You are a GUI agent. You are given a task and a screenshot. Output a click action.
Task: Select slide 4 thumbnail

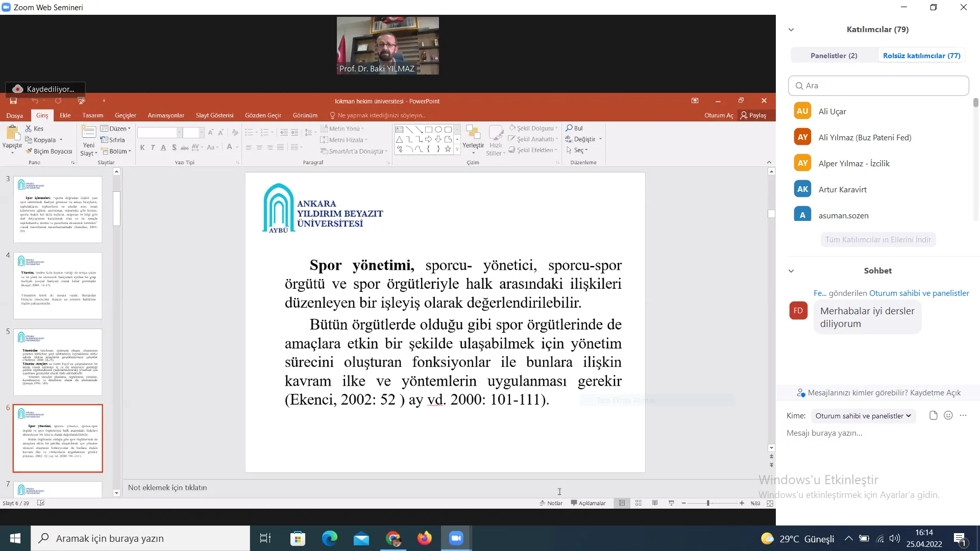58,286
